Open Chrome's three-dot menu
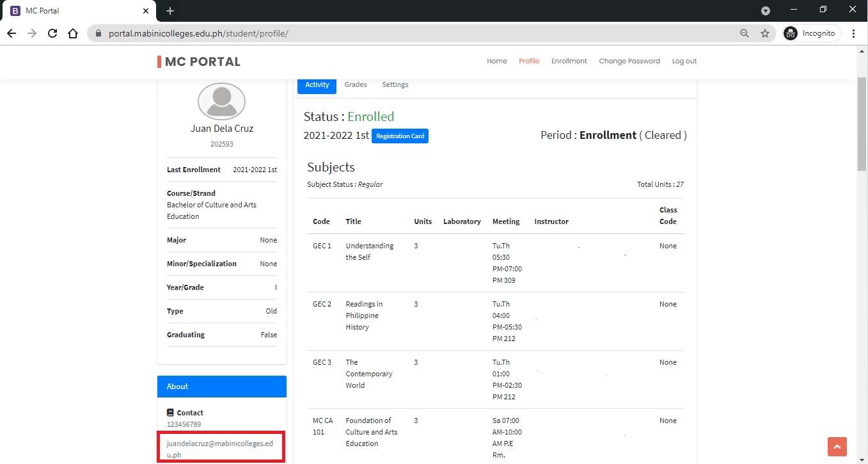The image size is (868, 464). click(853, 33)
